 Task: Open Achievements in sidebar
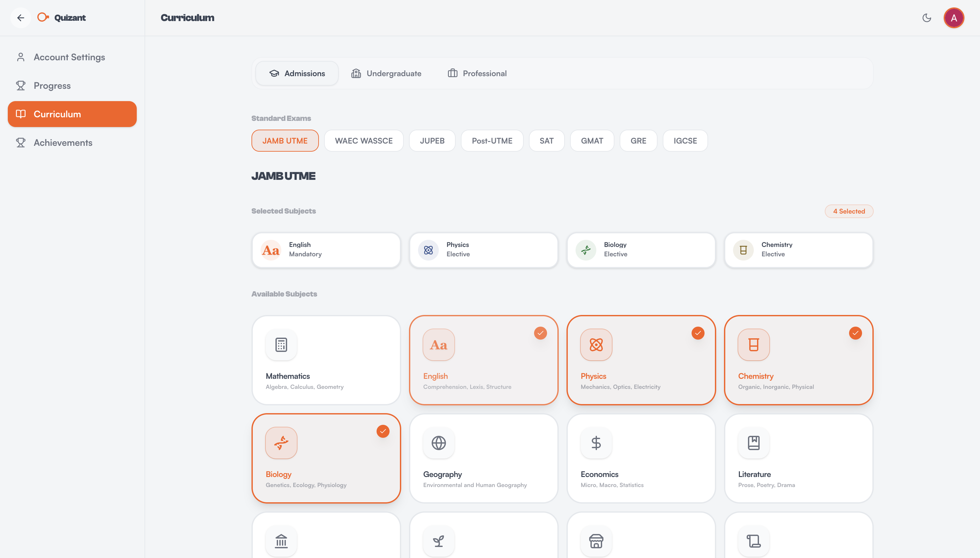coord(72,143)
